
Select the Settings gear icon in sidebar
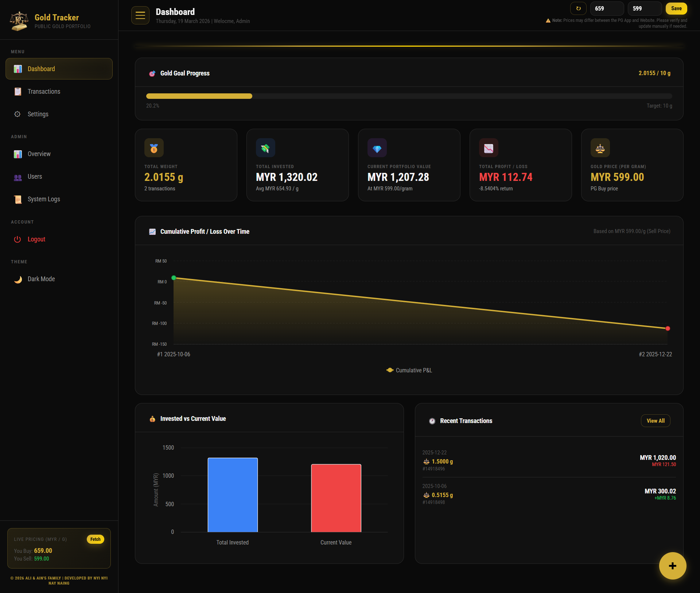17,114
